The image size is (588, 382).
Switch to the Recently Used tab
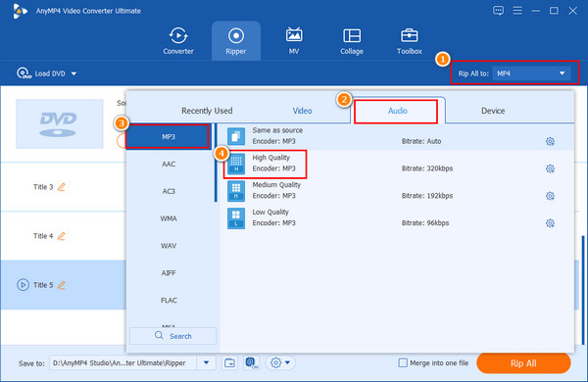pyautogui.click(x=207, y=111)
